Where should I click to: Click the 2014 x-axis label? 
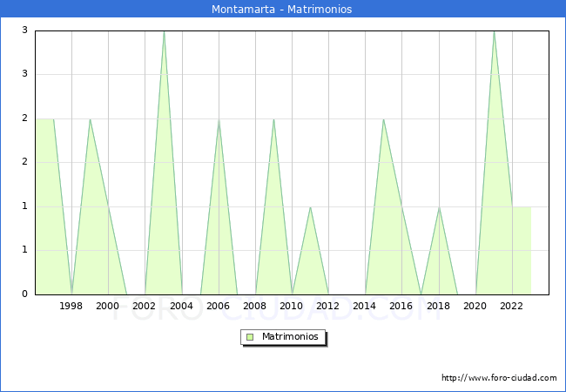coord(365,306)
